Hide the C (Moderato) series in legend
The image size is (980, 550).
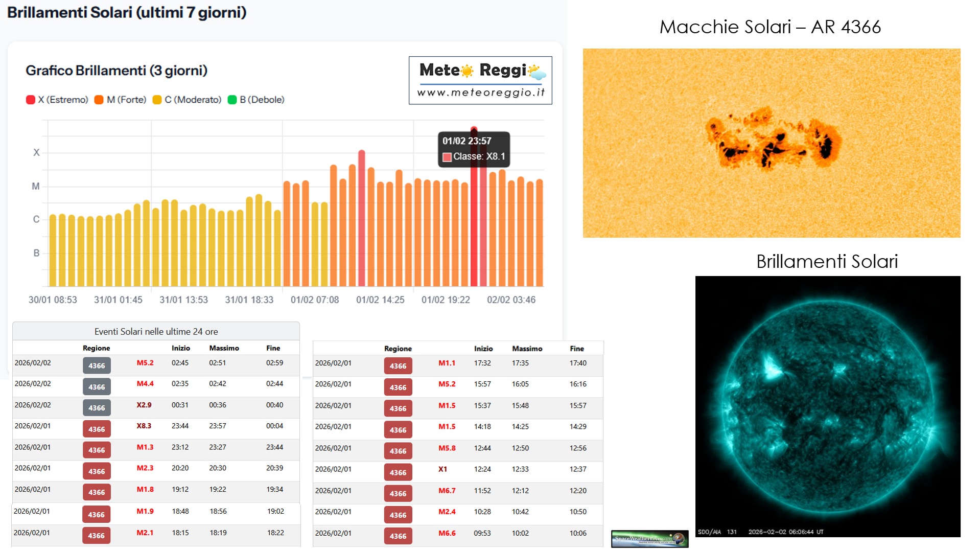pos(187,100)
